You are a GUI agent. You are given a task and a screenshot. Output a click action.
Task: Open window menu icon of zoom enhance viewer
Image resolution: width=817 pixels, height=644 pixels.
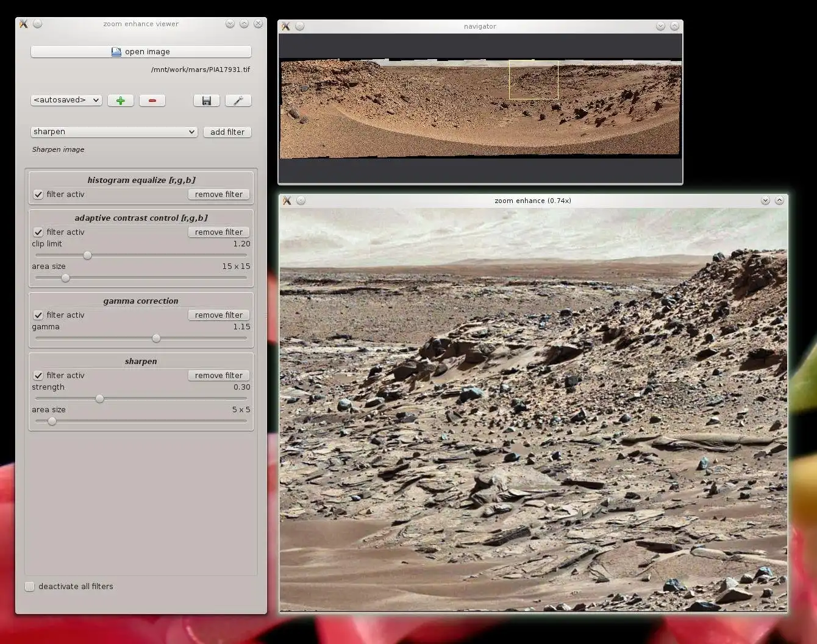24,24
